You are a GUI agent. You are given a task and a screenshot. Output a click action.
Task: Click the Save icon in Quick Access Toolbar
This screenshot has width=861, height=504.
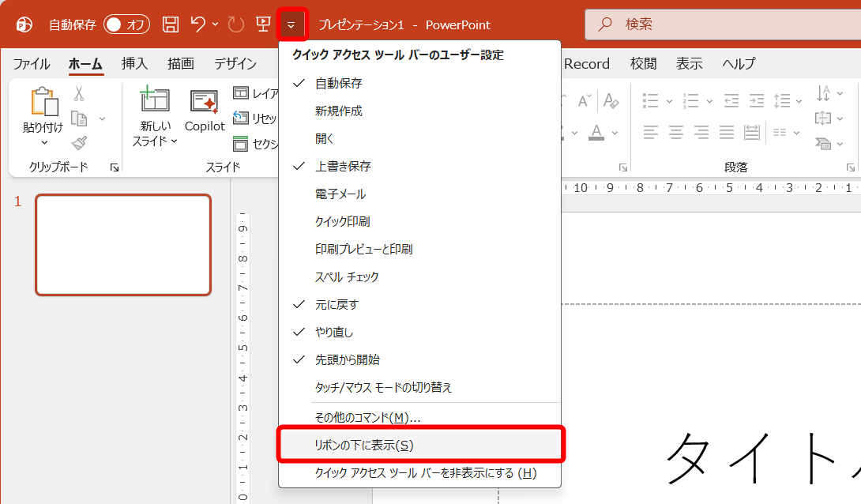pos(169,24)
